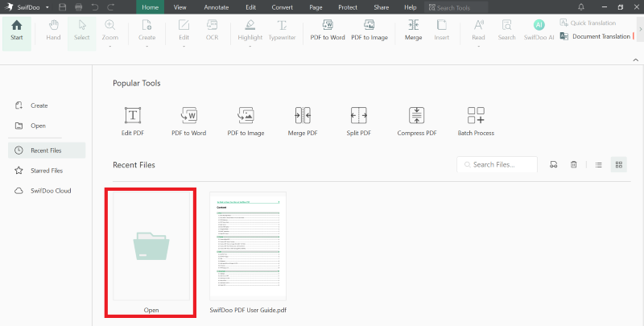644x326 pixels.
Task: Collapse the ribbon with the chevron
Action: [x=635, y=60]
